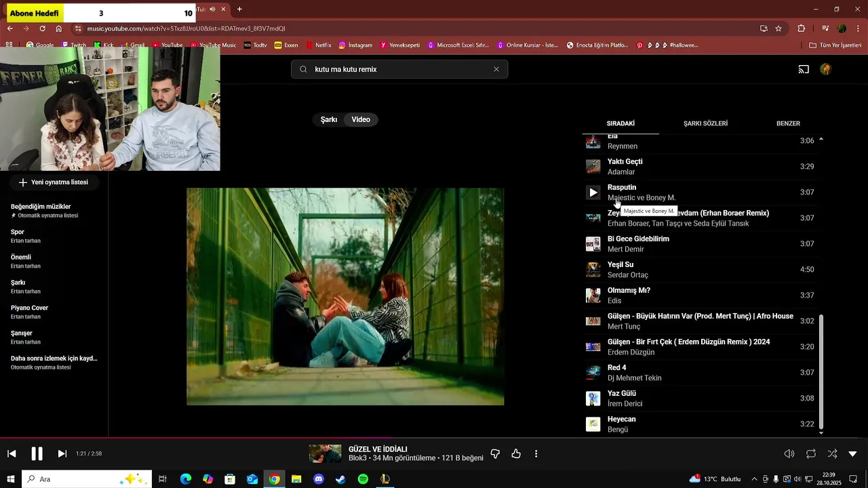Open Daha sonra izlemek için kayd... playlist
This screenshot has height=488, width=868.
[54, 363]
